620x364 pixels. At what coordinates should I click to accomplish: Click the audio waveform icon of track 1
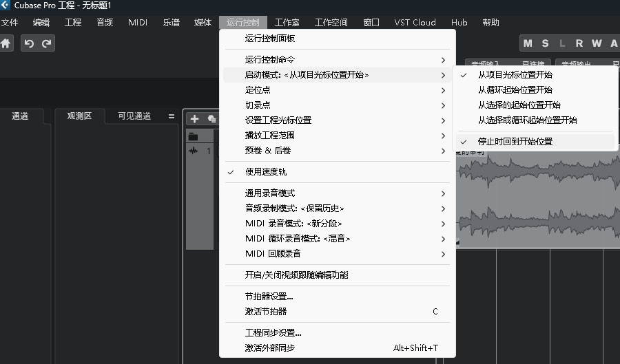(x=194, y=151)
